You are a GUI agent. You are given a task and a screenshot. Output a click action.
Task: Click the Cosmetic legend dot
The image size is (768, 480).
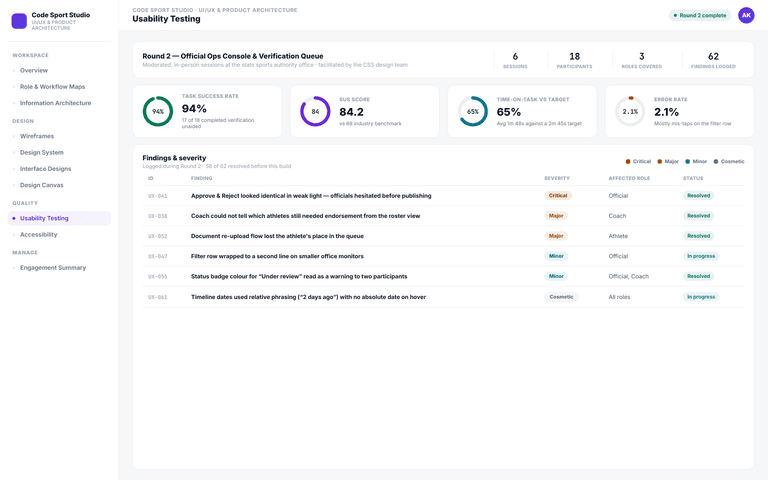(716, 162)
